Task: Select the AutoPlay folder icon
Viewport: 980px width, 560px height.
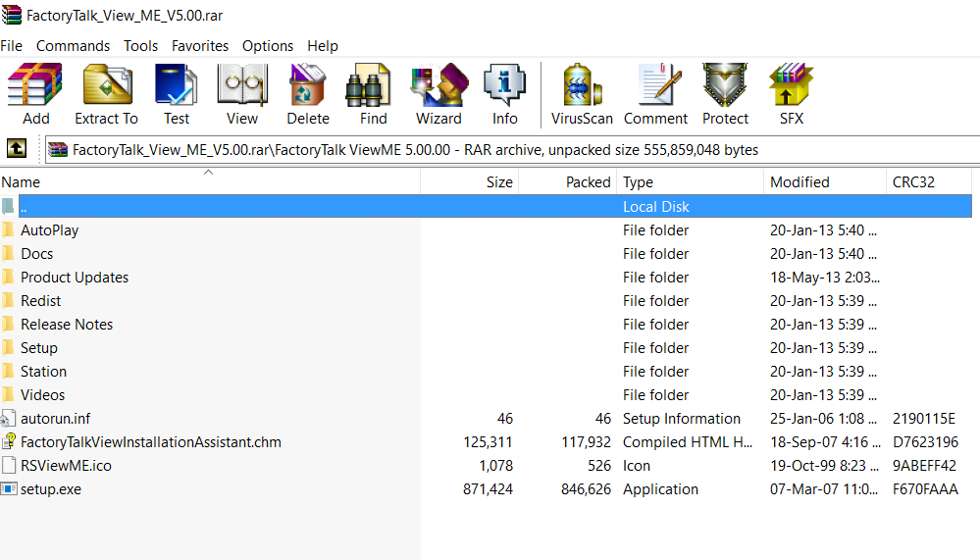Action: [x=8, y=230]
